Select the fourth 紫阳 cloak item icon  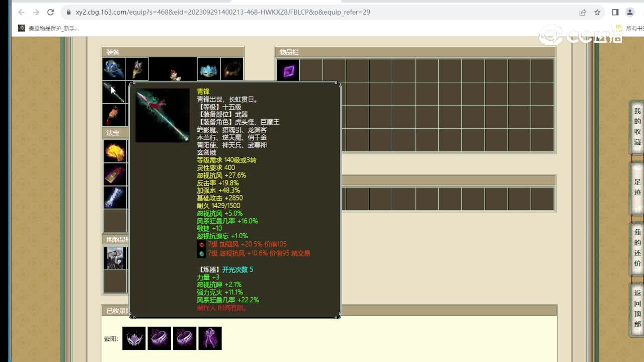click(210, 338)
